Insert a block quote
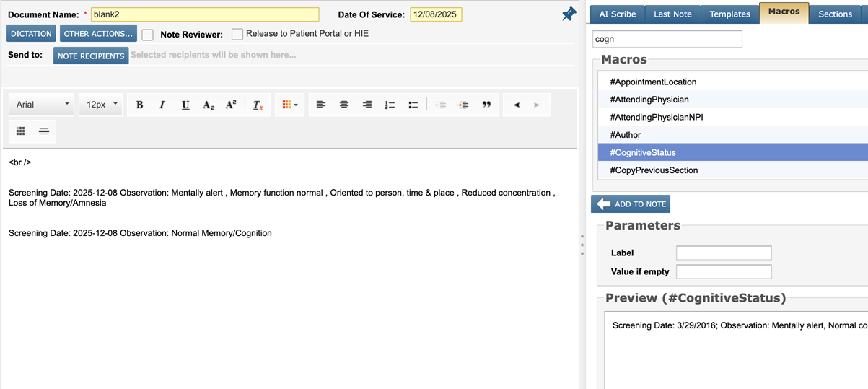This screenshot has width=868, height=389. click(486, 105)
